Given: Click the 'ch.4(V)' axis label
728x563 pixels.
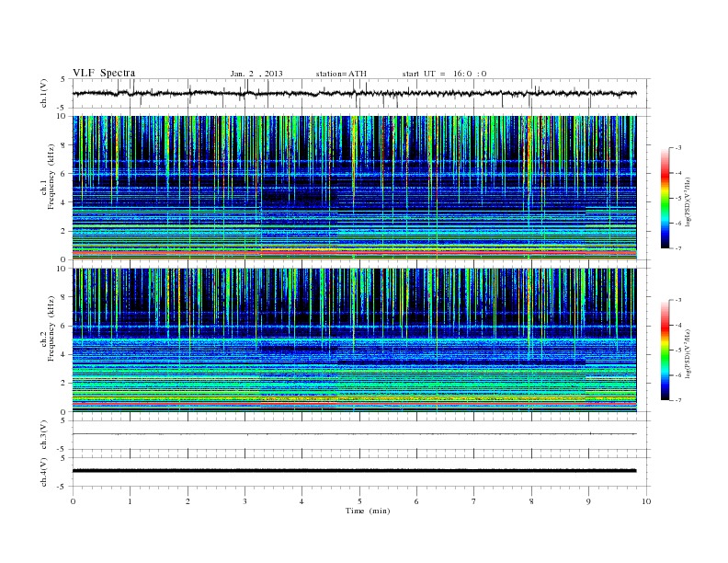Looking at the screenshot, I should (43, 472).
